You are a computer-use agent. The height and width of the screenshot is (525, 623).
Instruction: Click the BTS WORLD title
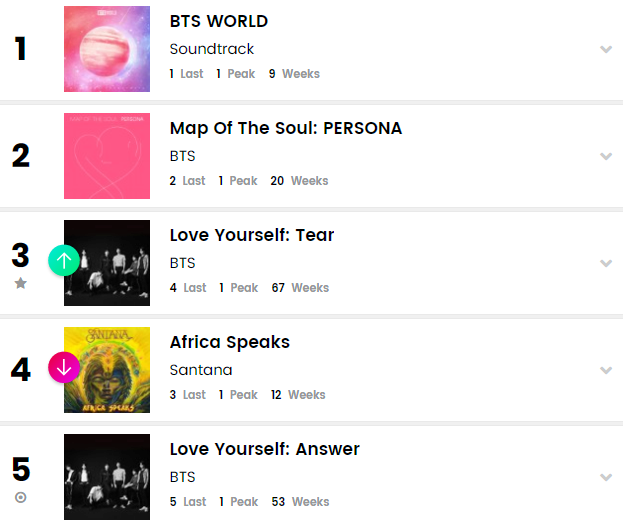219,21
